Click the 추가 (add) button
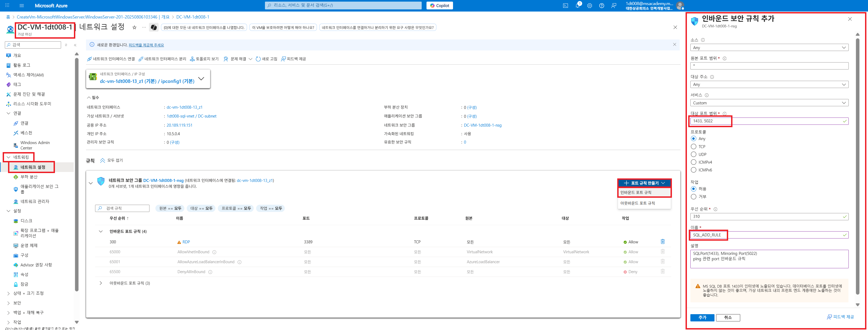Image resolution: width=868 pixels, height=330 pixels. pos(702,317)
